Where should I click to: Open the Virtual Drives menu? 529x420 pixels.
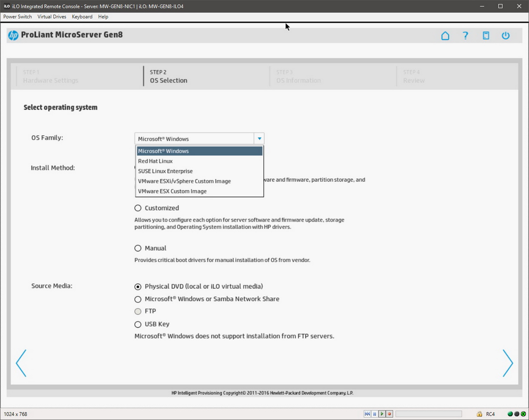pyautogui.click(x=51, y=16)
